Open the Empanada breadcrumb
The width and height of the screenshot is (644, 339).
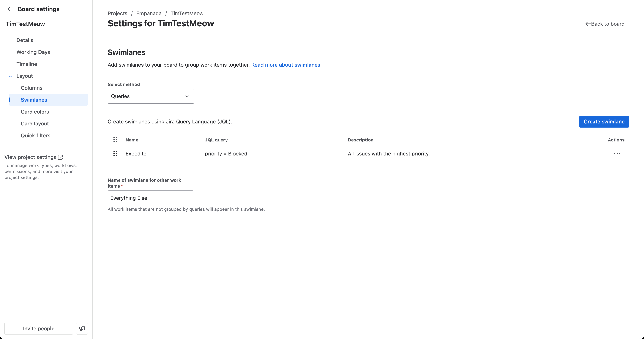149,13
